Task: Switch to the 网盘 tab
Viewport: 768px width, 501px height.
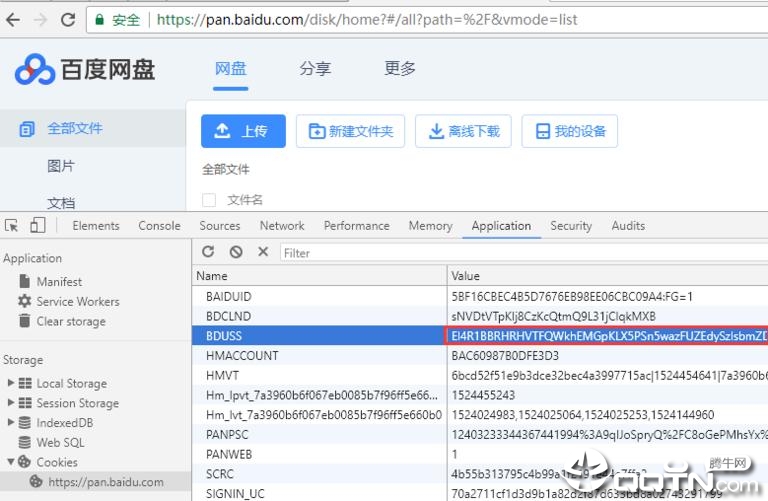Action: [230, 69]
